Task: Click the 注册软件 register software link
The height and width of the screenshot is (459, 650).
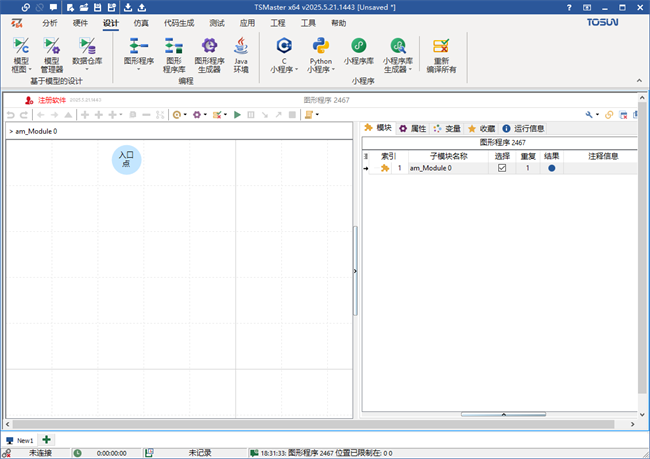Action: pos(48,100)
